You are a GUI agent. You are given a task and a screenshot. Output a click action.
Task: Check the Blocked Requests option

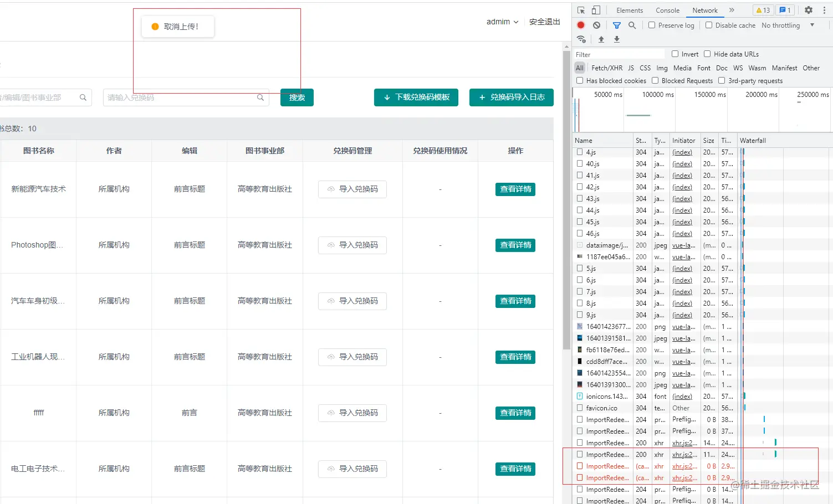[x=655, y=81]
